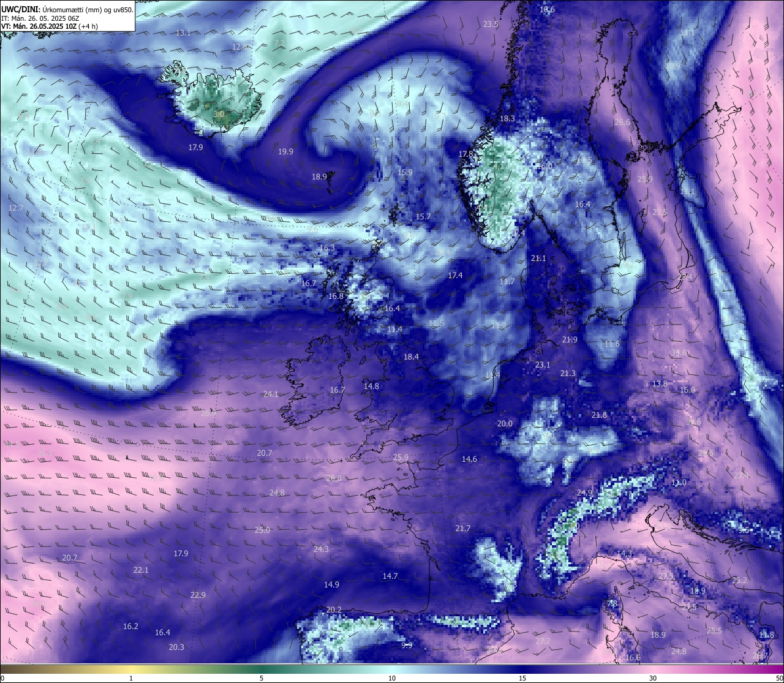Select the 15.9 value in North Sea
Screen dimensions: 784x683
point(405,173)
